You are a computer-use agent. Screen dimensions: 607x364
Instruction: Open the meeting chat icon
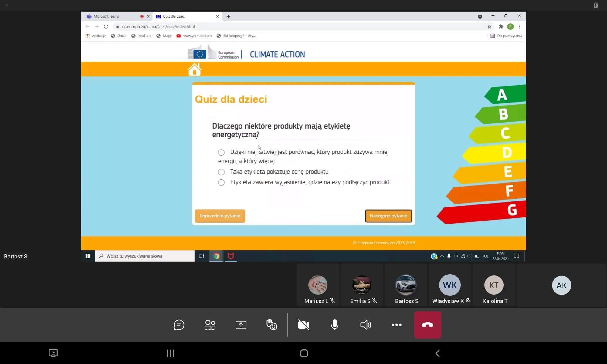pos(179,325)
